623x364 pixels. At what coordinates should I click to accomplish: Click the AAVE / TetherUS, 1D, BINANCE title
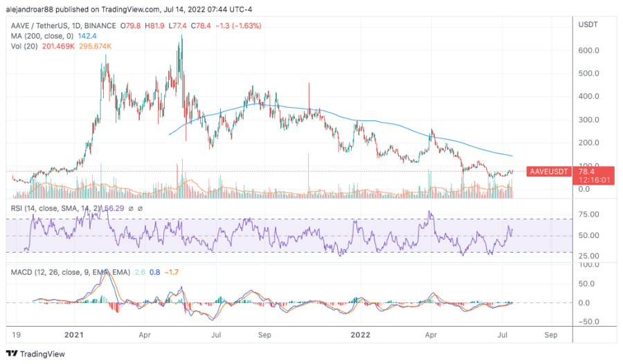[63, 26]
